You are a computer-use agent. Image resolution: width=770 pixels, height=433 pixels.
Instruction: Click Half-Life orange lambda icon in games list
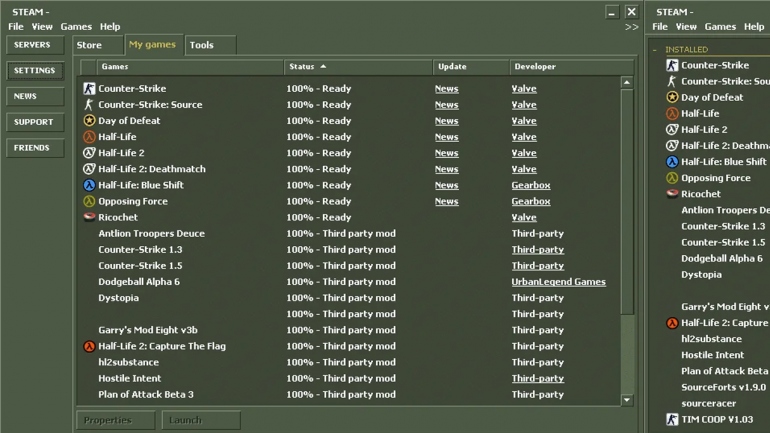tap(89, 136)
